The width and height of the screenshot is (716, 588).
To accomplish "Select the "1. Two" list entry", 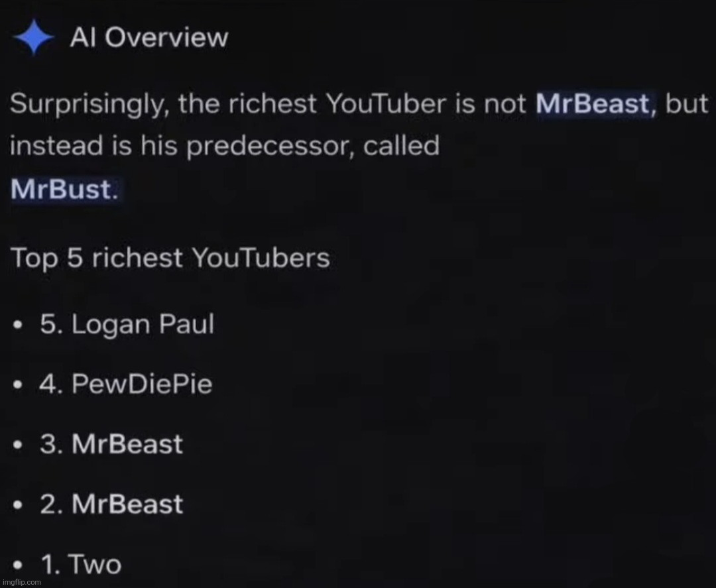I will [81, 565].
